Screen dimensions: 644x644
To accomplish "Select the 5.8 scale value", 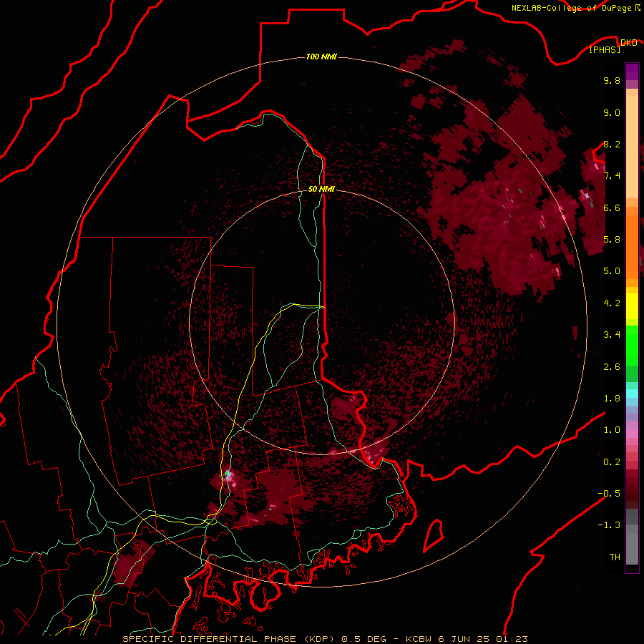I will point(612,240).
